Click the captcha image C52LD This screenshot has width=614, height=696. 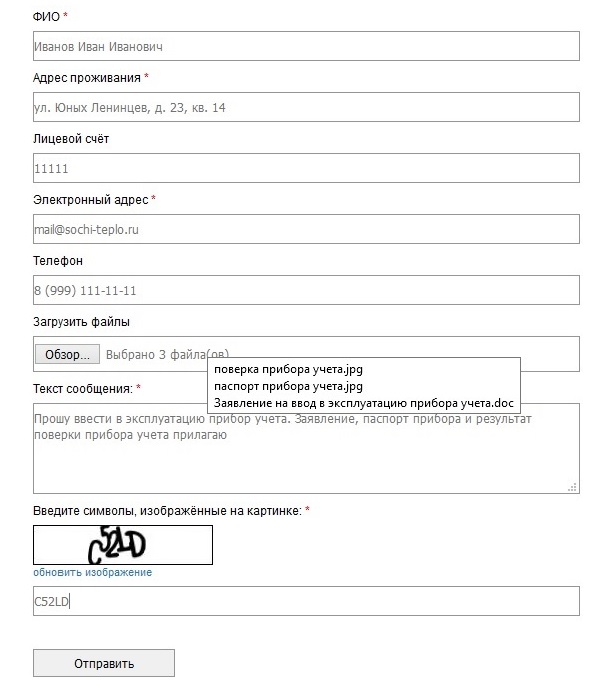click(x=123, y=545)
